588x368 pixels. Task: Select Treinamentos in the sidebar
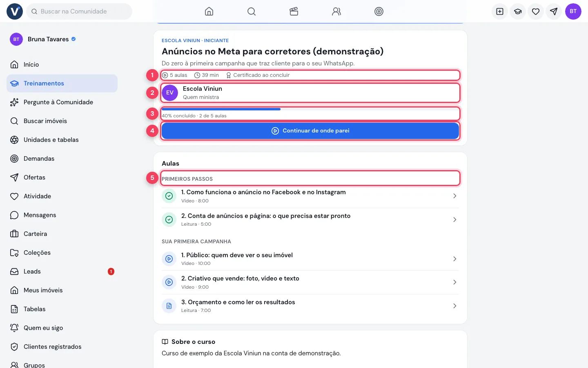tap(62, 83)
